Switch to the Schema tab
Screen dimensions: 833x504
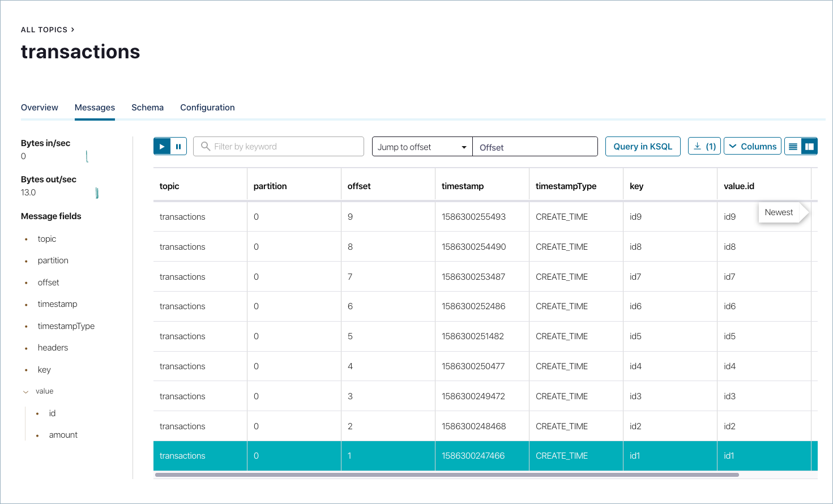pyautogui.click(x=147, y=108)
